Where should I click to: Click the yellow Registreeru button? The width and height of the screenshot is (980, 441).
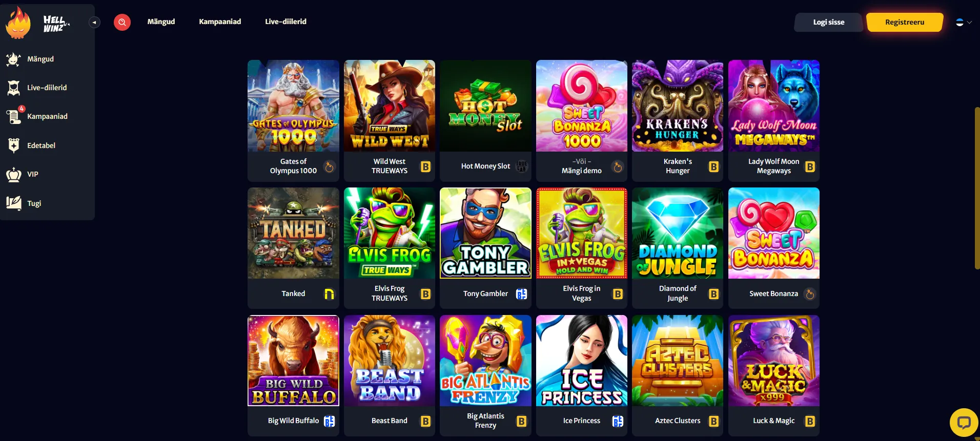[x=905, y=22]
